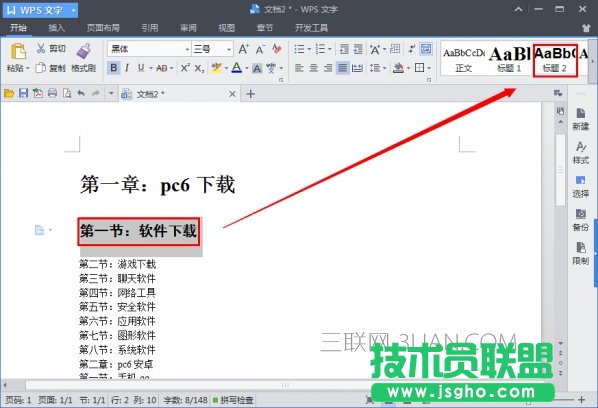Viewport: 598px width, 408px height.
Task: Open bullet list style dropdown arrow
Action: pos(309,49)
